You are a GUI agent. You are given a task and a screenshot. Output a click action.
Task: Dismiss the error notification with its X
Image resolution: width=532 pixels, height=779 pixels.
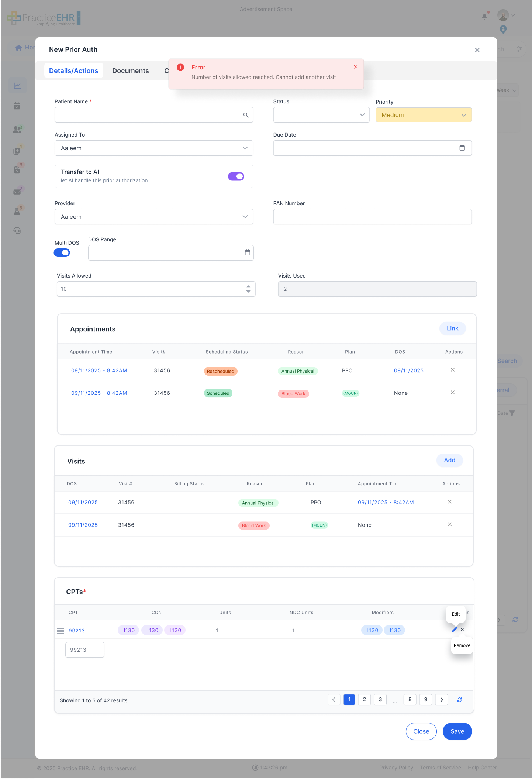(355, 67)
